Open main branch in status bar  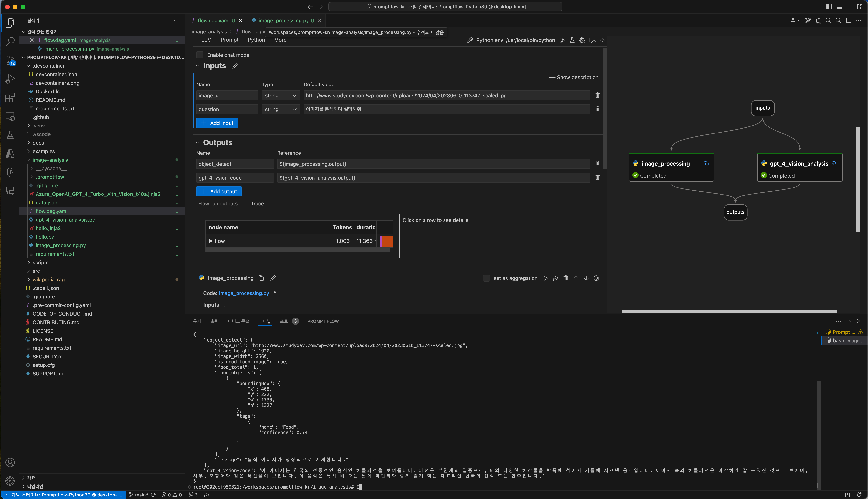click(x=138, y=495)
